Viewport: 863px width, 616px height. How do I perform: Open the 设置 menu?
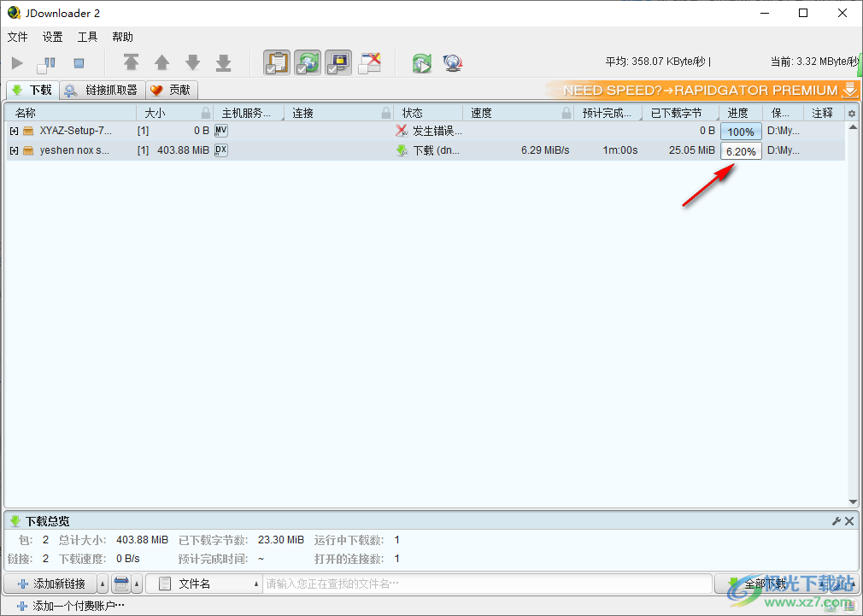pos(53,37)
